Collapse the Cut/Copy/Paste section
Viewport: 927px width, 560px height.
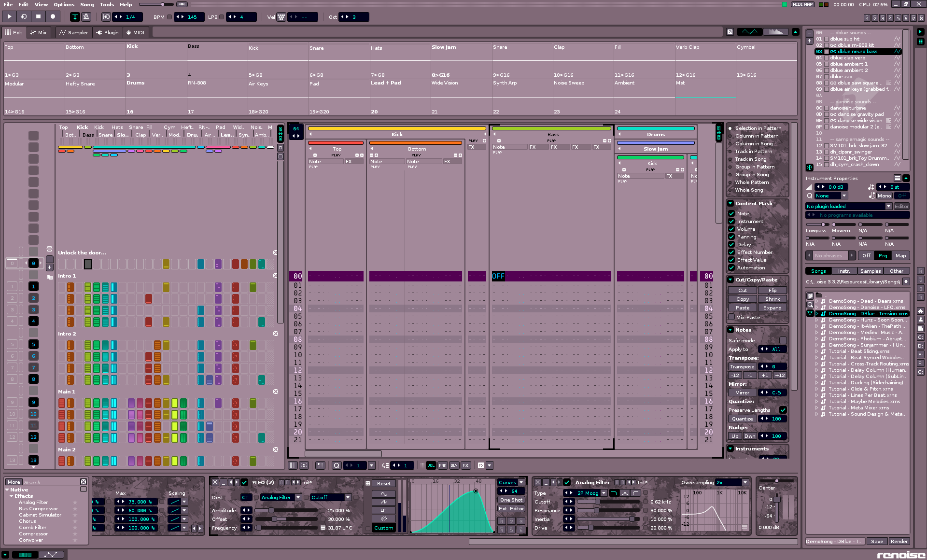[730, 280]
